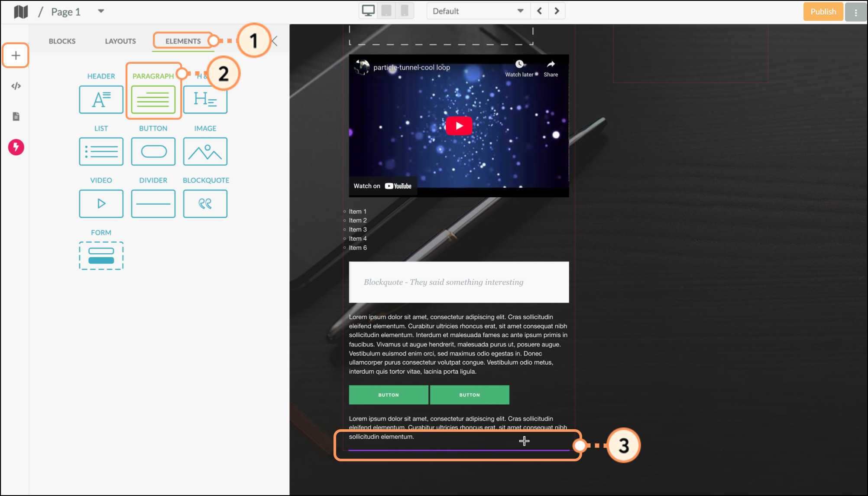Select the Video element icon
The image size is (868, 496).
coord(101,203)
